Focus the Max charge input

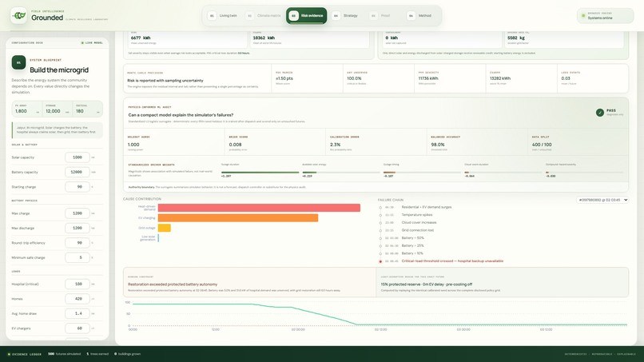pos(78,213)
